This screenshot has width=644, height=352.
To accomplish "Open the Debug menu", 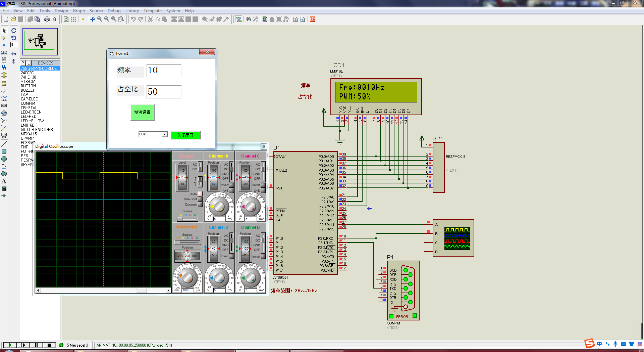I will 114,11.
